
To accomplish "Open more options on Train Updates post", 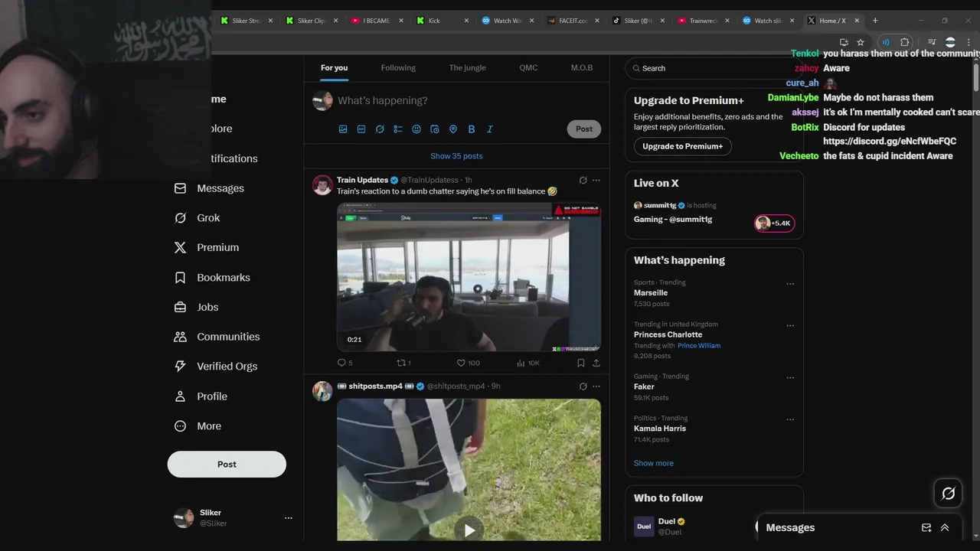I will (596, 181).
